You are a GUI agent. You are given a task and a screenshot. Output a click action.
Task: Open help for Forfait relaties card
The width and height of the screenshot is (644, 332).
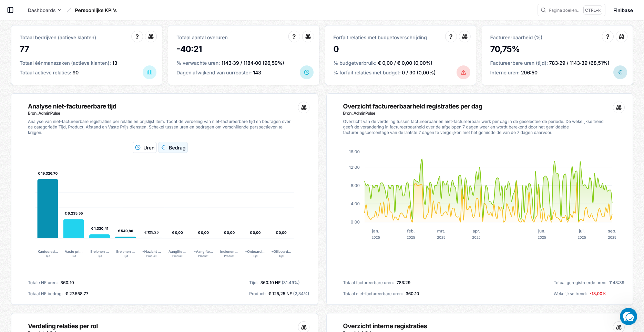(x=451, y=37)
